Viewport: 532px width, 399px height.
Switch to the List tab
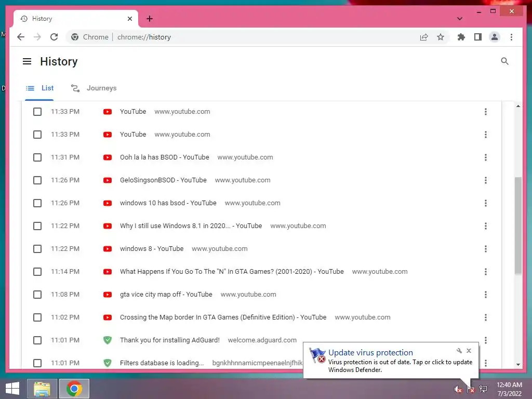39,88
